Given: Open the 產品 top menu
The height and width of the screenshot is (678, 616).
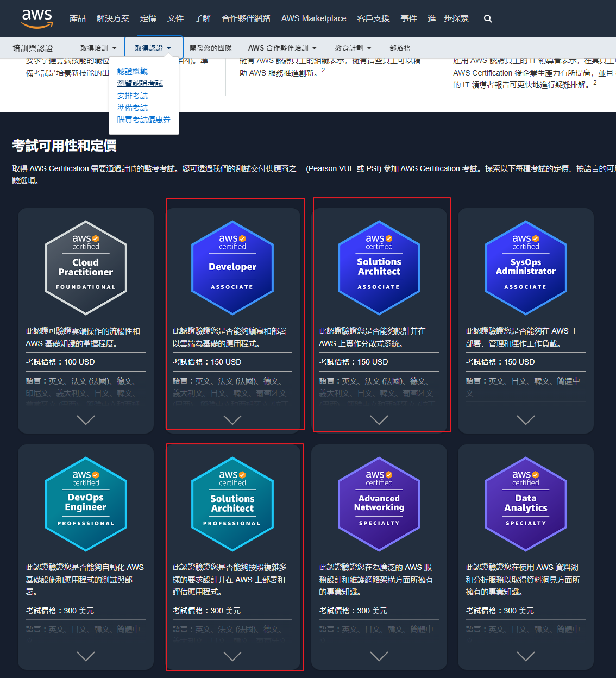Looking at the screenshot, I should click(x=78, y=18).
